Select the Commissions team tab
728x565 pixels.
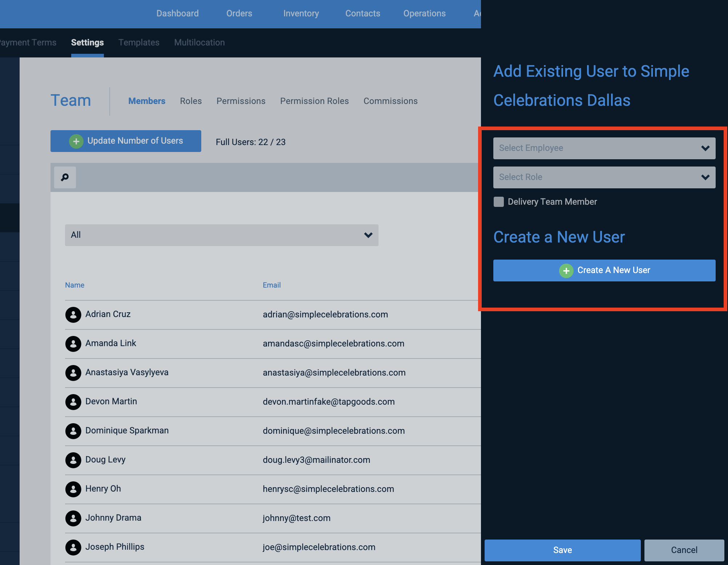pyautogui.click(x=391, y=101)
